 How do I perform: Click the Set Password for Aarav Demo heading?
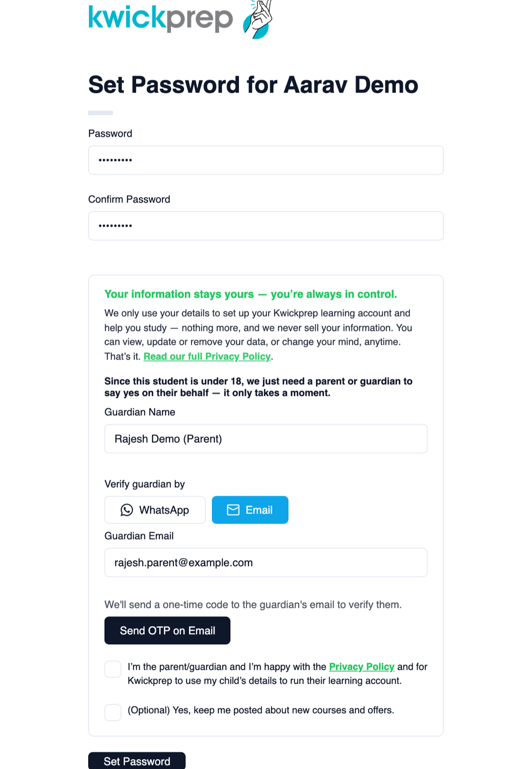[x=253, y=85]
